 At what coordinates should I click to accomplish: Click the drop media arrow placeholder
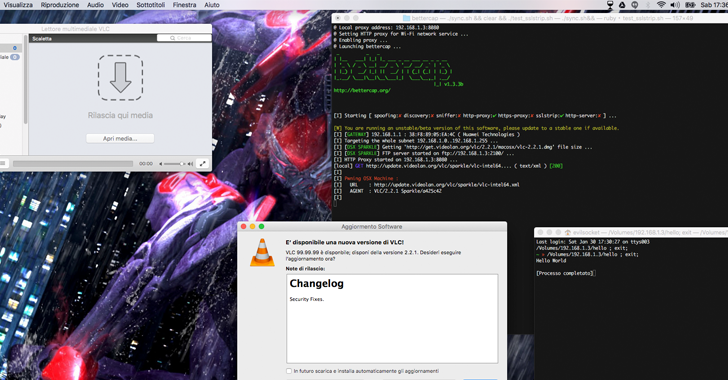tap(120, 78)
